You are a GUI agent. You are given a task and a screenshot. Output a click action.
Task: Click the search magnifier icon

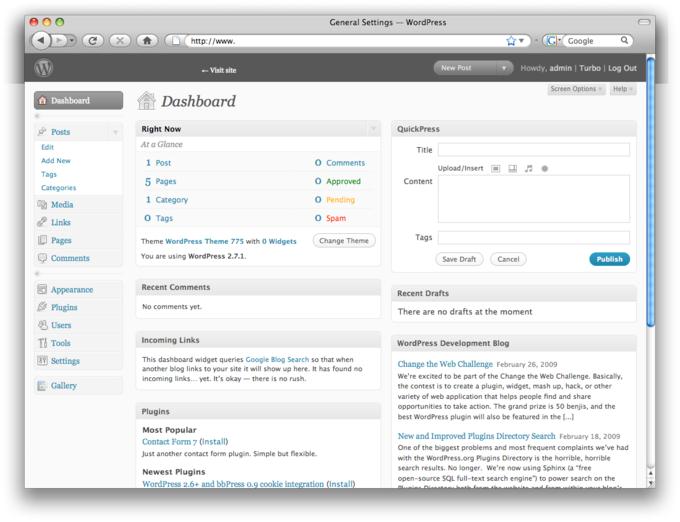point(624,40)
